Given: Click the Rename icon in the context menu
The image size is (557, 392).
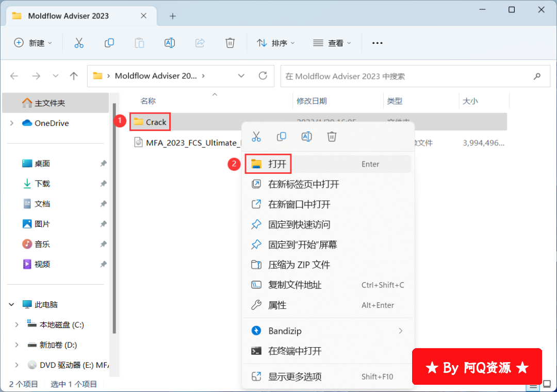Looking at the screenshot, I should tap(306, 137).
